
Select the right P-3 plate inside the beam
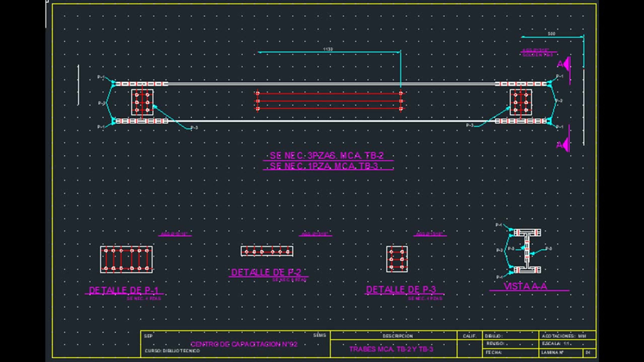[521, 102]
